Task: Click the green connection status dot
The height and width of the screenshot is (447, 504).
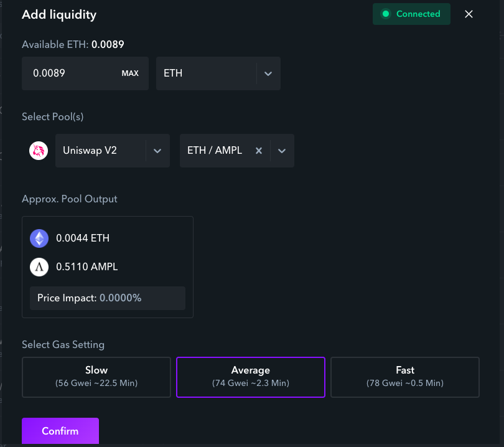Action: click(x=386, y=14)
